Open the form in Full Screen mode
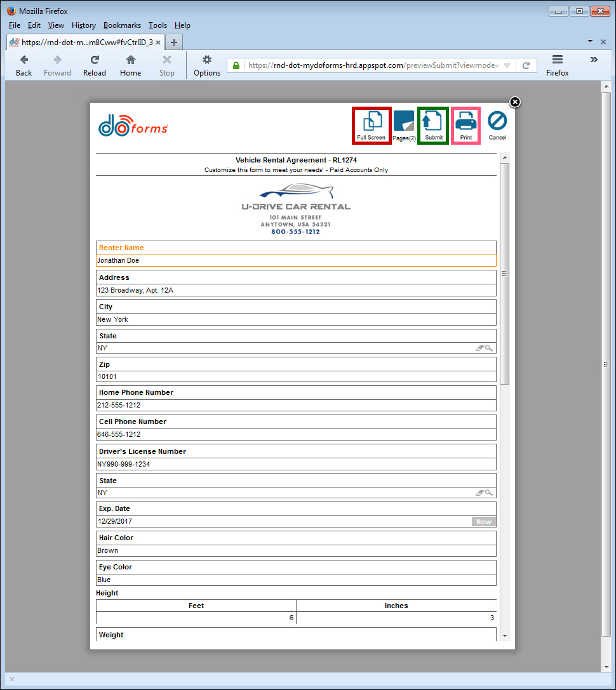Screen dimensions: 616x690 (x=371, y=125)
